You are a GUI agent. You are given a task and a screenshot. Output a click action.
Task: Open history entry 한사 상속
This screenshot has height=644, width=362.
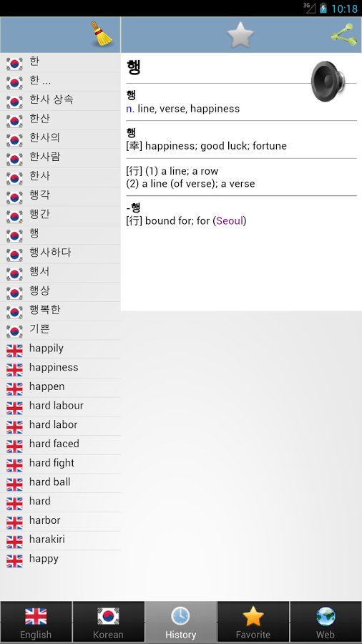click(60, 99)
